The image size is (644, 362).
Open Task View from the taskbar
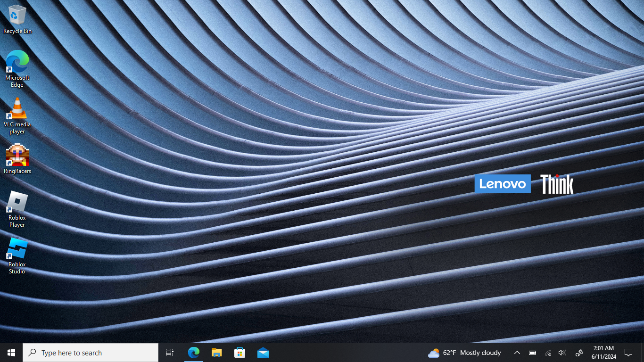pyautogui.click(x=170, y=353)
